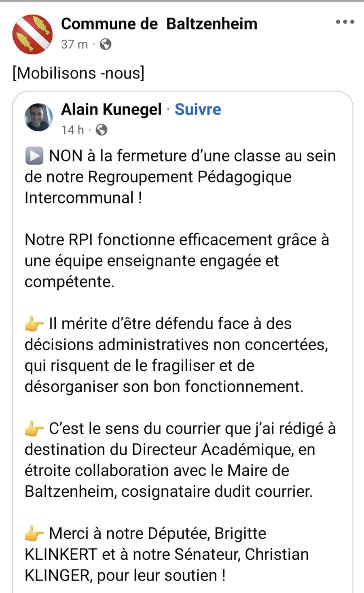Click the 14 h shared post timestamp

pyautogui.click(x=72, y=130)
